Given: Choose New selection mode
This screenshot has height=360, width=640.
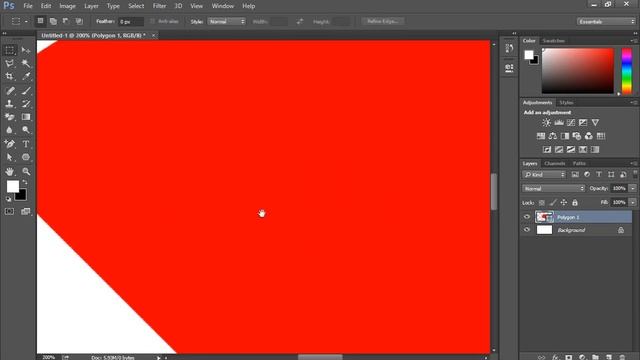Looking at the screenshot, I should click(x=40, y=21).
